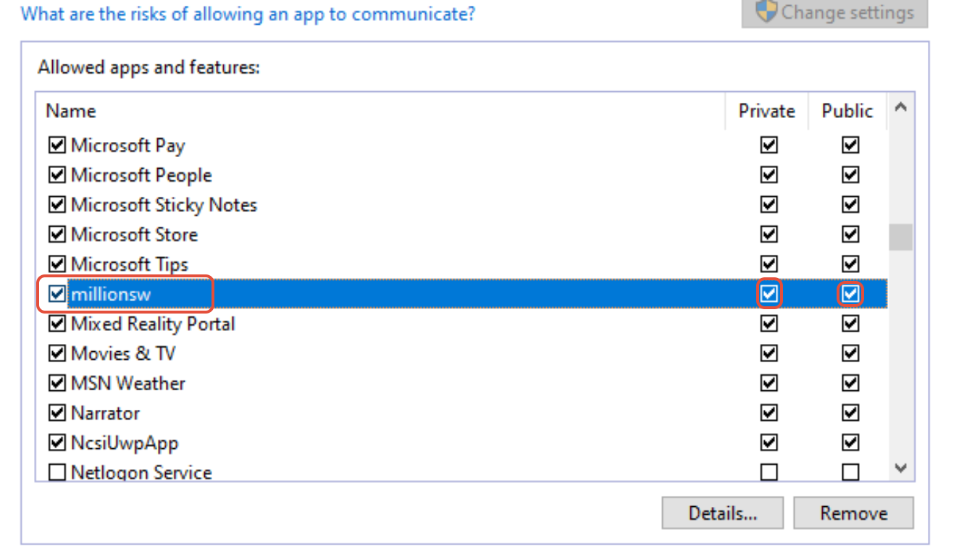980x559 pixels.
Task: Click the scroll up arrow of the app list
Action: coord(901,108)
